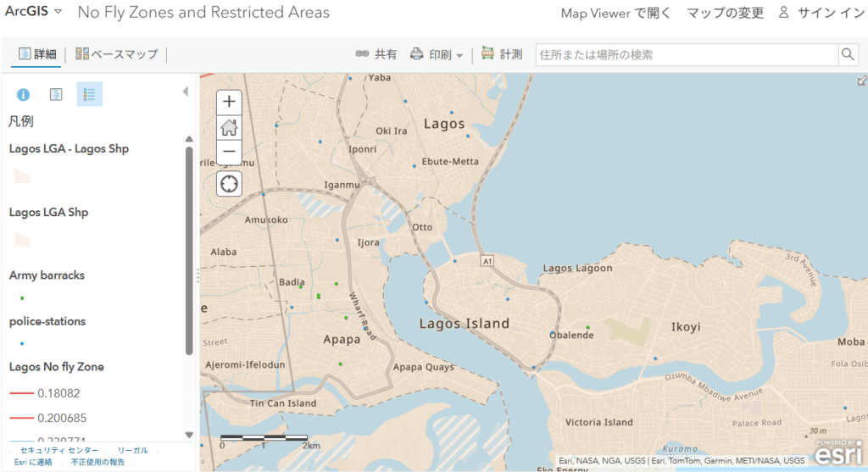Click the search magnifier icon
The height and width of the screenshot is (472, 868).
[x=848, y=55]
